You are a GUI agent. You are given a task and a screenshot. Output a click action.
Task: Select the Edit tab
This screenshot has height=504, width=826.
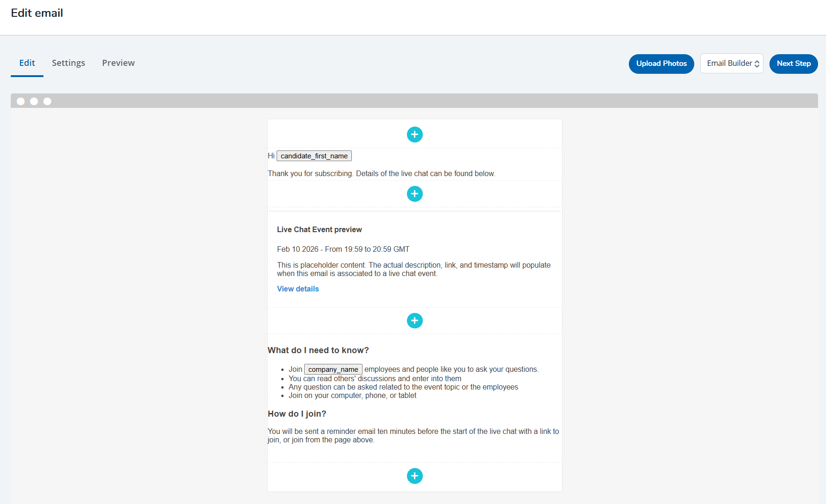[27, 63]
